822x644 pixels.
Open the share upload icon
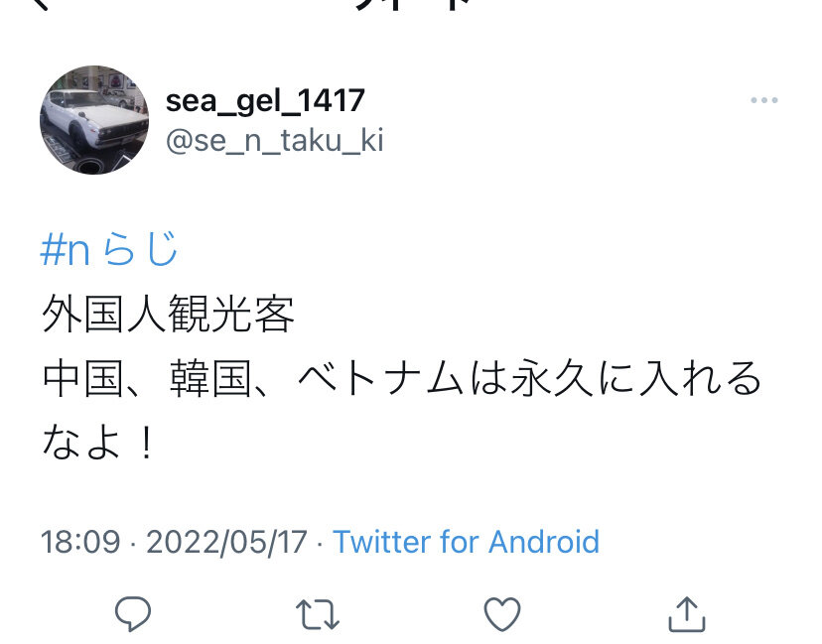pyautogui.click(x=687, y=613)
